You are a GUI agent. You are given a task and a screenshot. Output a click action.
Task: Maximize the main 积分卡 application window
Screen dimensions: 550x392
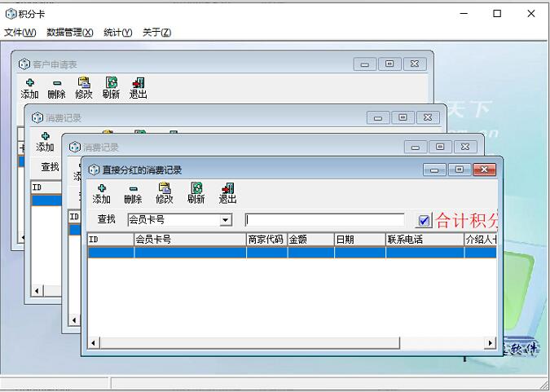click(x=497, y=14)
